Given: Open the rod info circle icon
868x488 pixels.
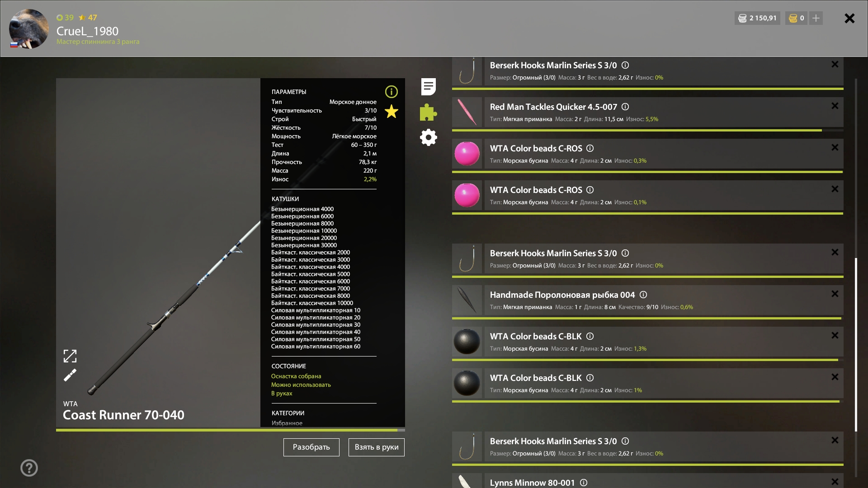Looking at the screenshot, I should pos(391,92).
